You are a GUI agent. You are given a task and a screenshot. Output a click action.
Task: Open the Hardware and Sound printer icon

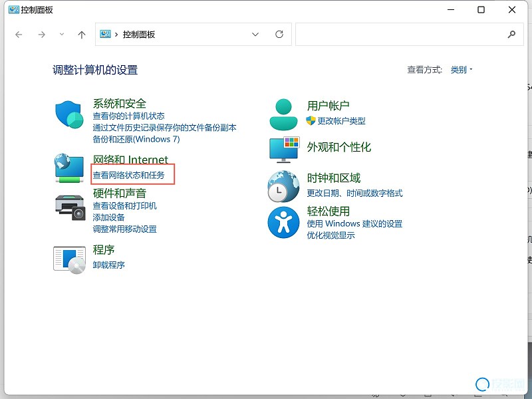pos(70,207)
